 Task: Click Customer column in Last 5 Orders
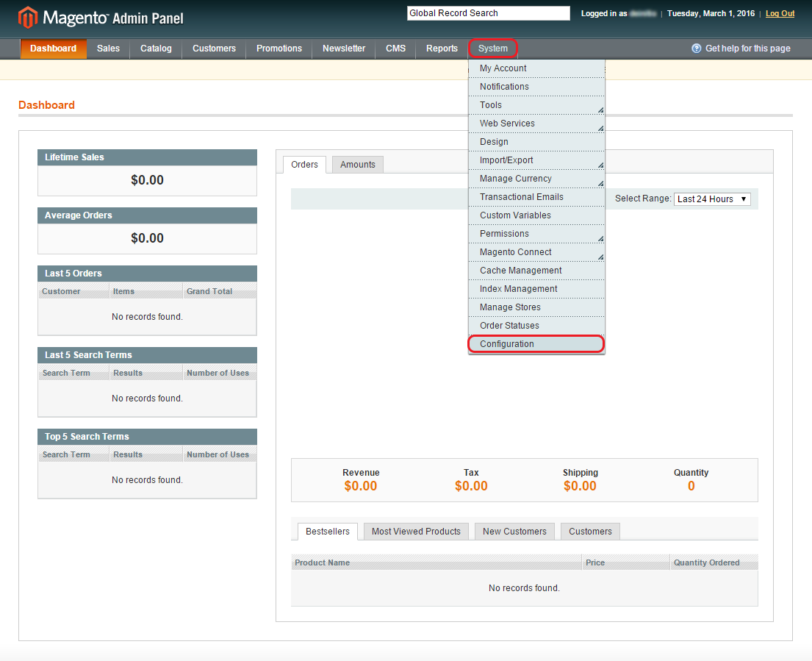(73, 291)
